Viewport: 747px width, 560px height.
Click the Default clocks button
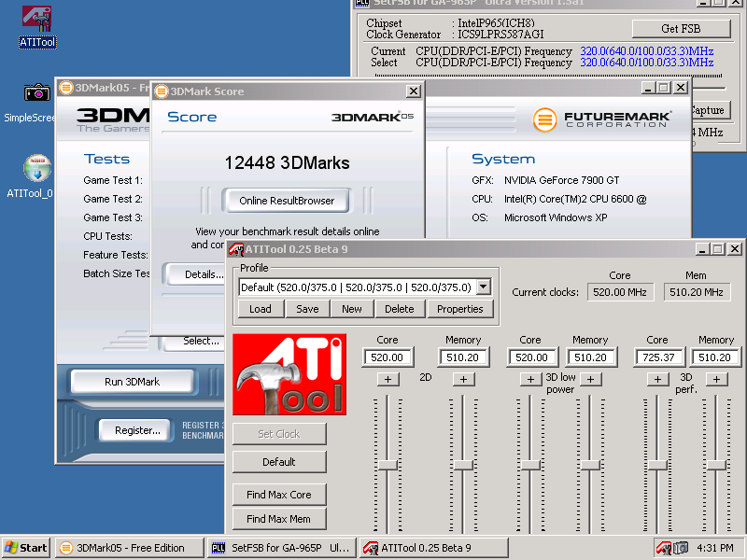(x=279, y=462)
